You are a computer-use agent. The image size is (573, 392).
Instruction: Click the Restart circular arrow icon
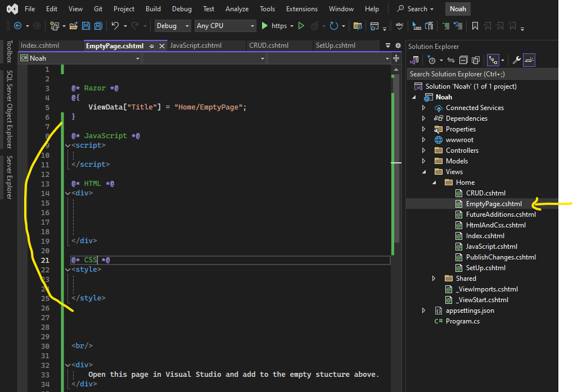coord(333,26)
